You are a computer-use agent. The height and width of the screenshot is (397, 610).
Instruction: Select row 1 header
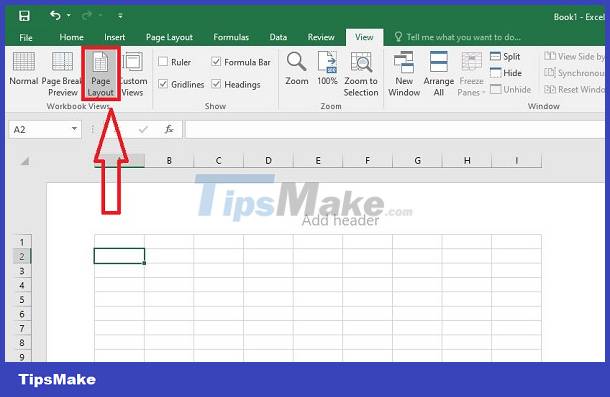[22, 242]
